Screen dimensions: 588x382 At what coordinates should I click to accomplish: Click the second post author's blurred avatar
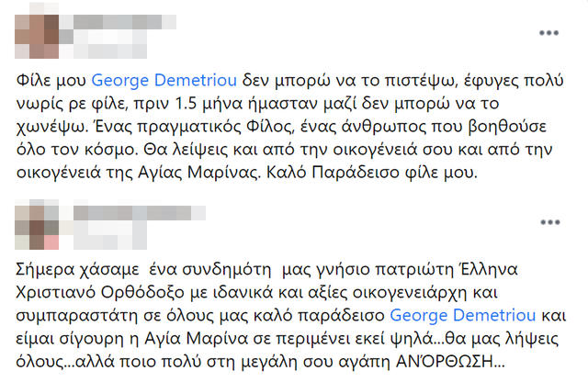pos(37,228)
